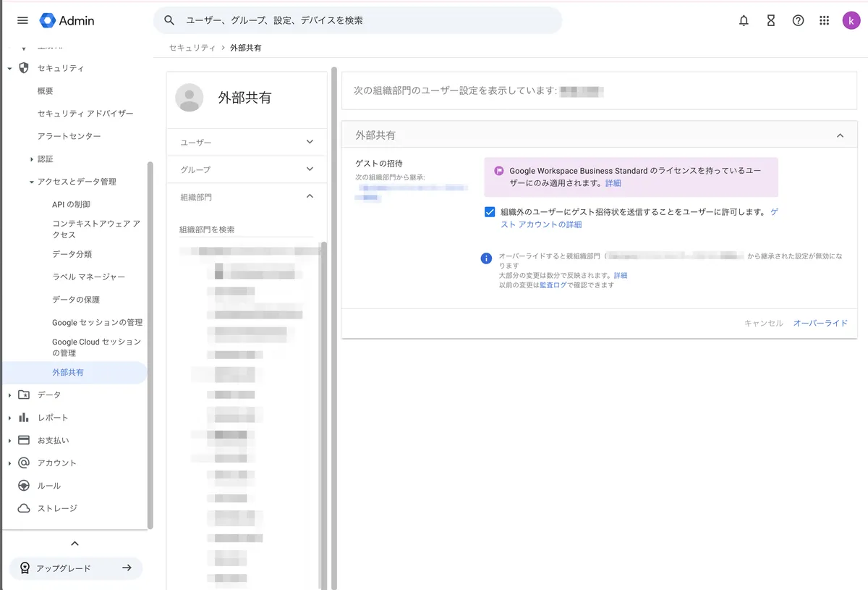Expand the グループ section
The image size is (868, 590).
310,169
